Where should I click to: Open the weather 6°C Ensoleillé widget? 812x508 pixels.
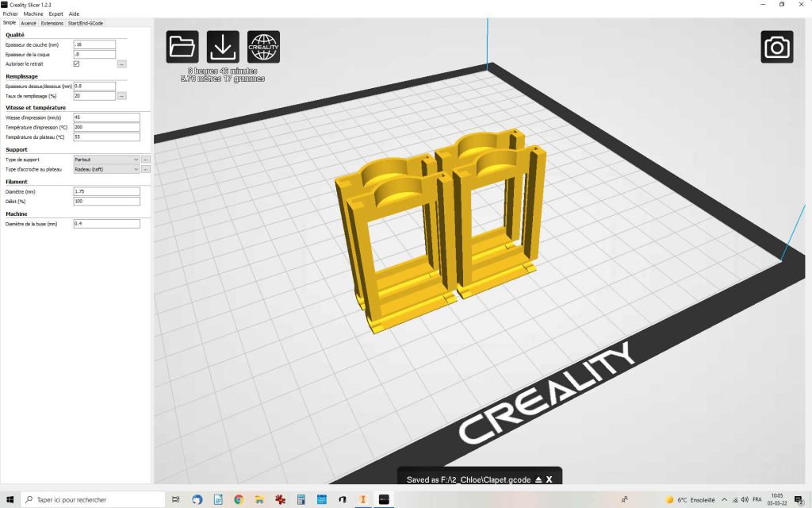click(x=690, y=500)
